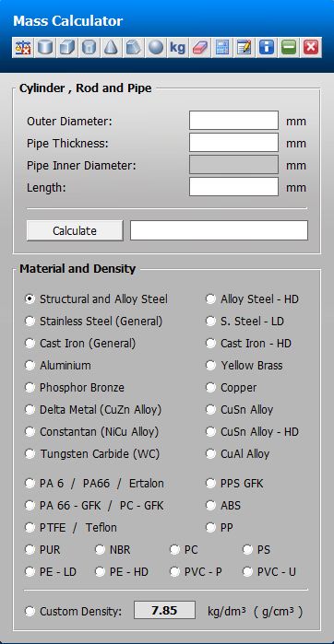Click into the Length input box
Viewport: 334px width, 644px height.
tap(233, 187)
